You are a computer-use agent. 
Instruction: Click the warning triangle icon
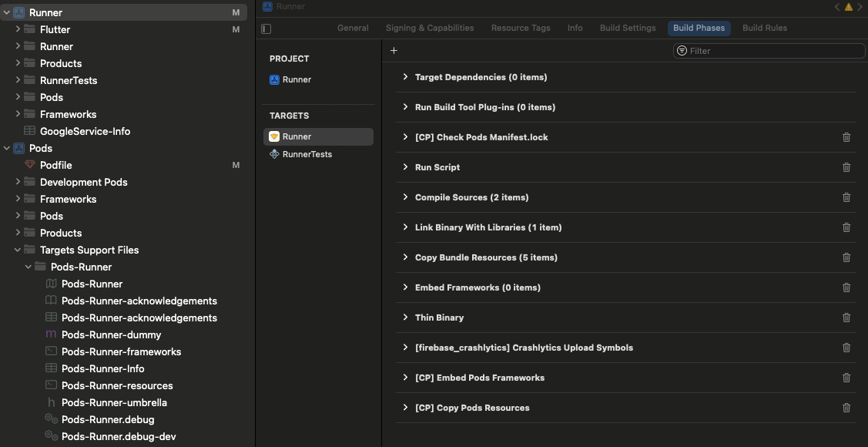[x=849, y=7]
